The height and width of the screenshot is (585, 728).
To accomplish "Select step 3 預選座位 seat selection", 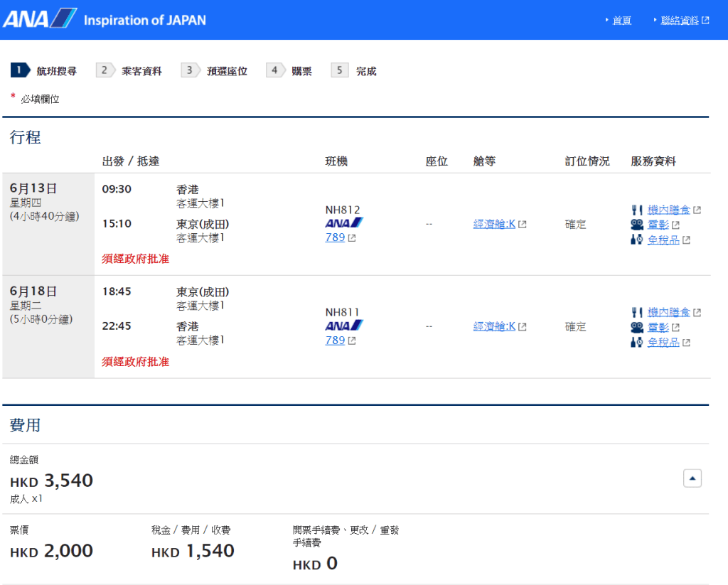I will tap(217, 71).
